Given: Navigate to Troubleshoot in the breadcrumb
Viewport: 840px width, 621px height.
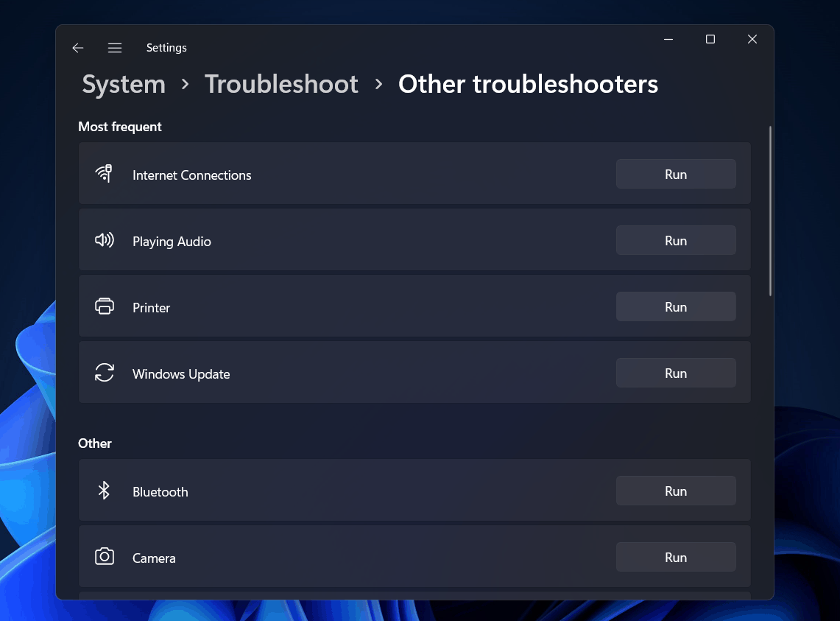Looking at the screenshot, I should click(x=281, y=85).
